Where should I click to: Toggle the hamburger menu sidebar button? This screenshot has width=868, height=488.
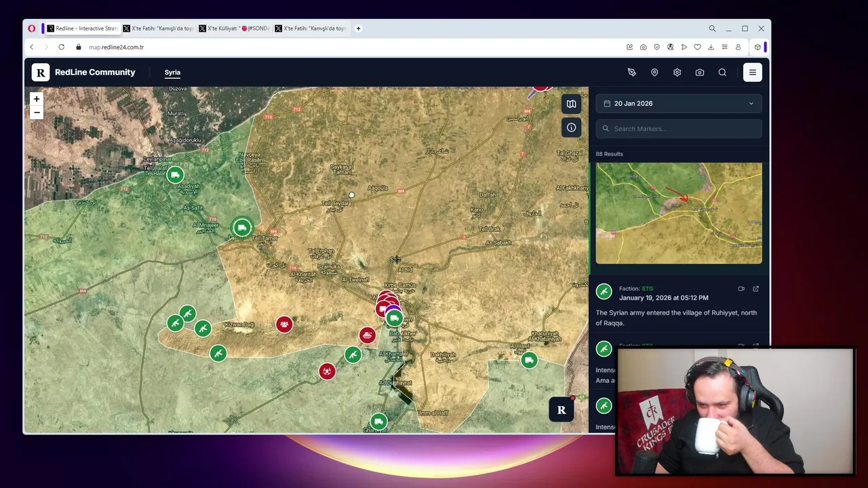tap(752, 73)
